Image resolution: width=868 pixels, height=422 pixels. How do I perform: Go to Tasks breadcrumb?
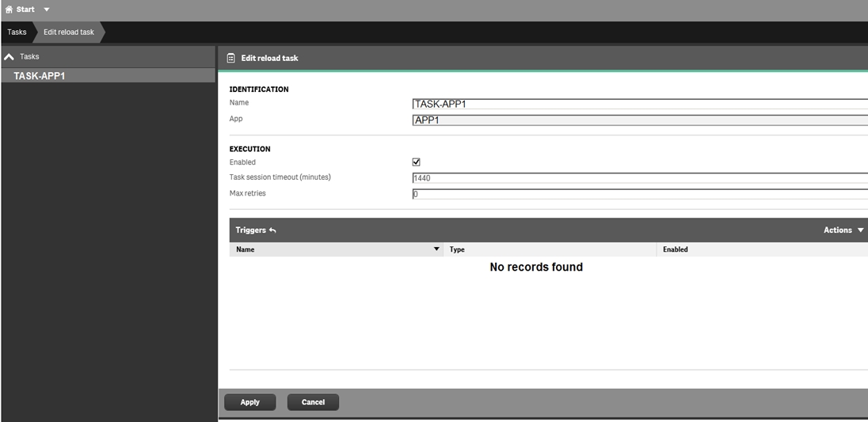tap(17, 32)
